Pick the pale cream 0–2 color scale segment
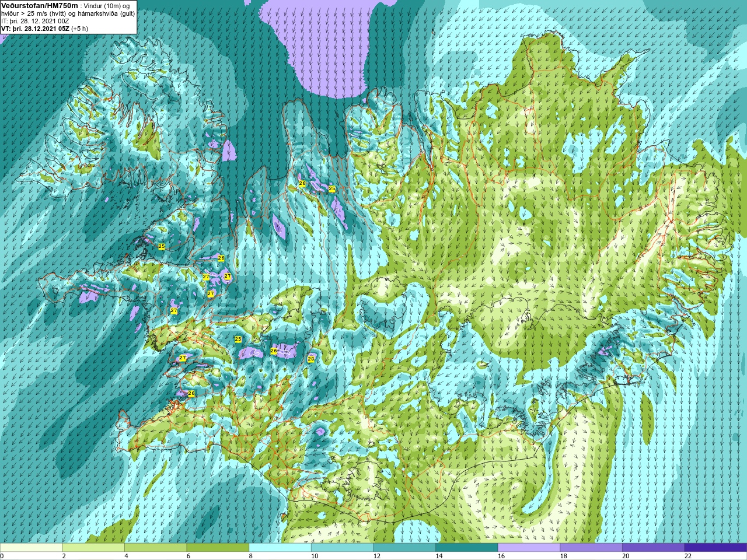747x560 pixels. click(31, 548)
